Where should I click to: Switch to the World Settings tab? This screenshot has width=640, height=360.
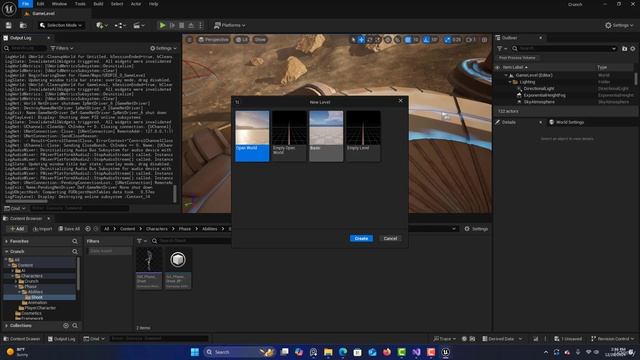(566, 122)
